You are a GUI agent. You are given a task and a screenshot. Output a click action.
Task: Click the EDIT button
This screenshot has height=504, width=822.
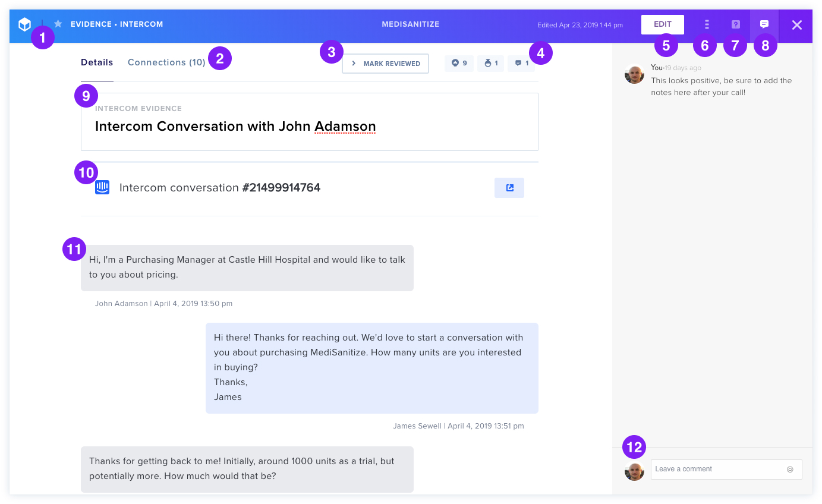click(x=663, y=24)
